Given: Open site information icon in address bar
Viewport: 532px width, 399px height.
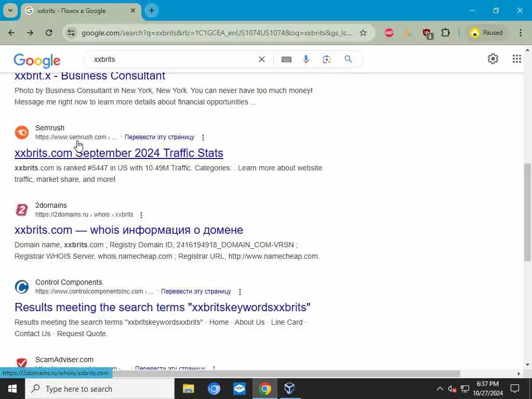Looking at the screenshot, I should 71,33.
